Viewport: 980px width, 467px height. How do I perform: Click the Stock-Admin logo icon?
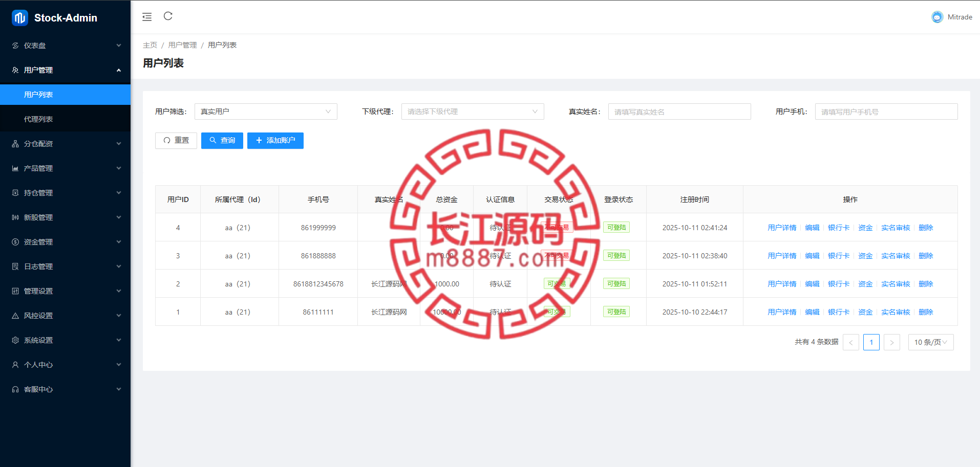[20, 18]
